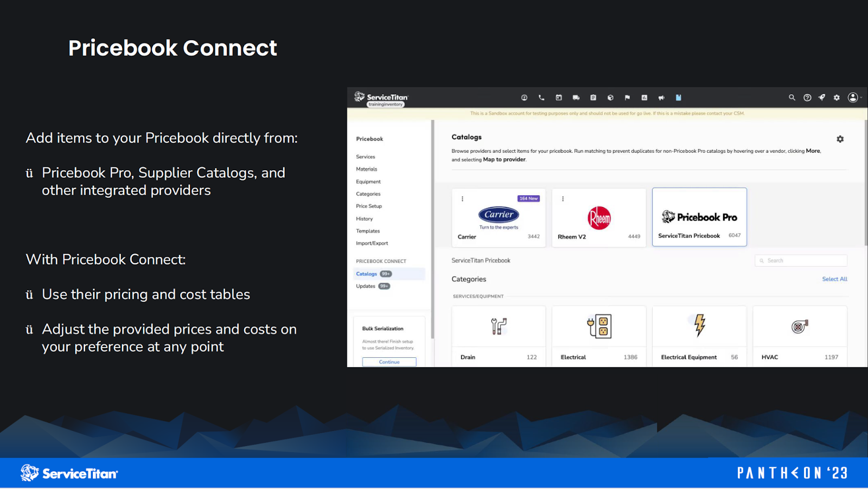The image size is (868, 489).
Task: Open the phone calls icon in the toolbar
Action: [541, 98]
